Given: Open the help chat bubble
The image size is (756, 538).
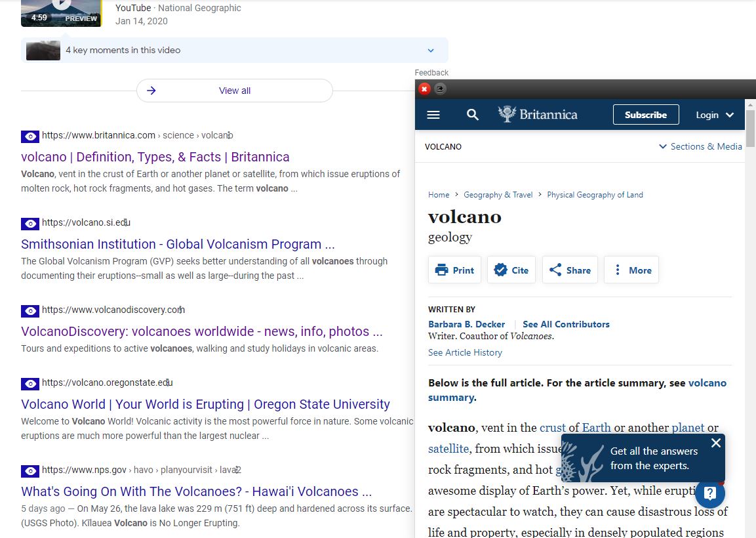Looking at the screenshot, I should click(710, 494).
